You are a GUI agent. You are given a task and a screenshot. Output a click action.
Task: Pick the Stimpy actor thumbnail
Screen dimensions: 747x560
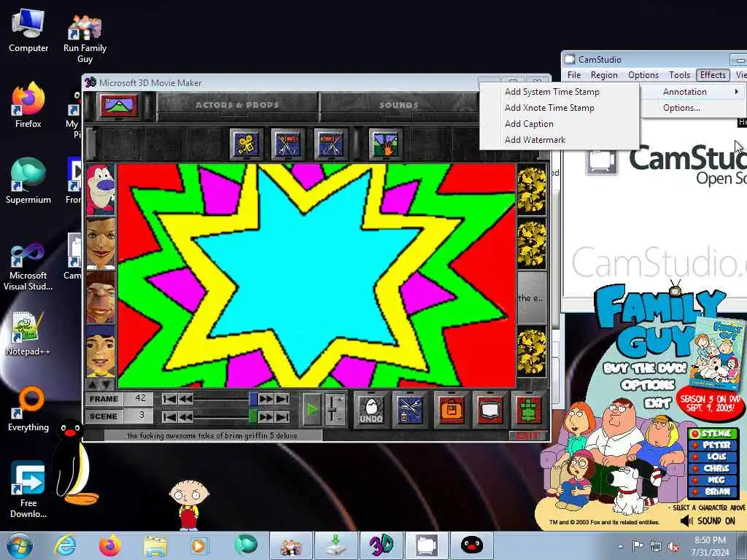(101, 190)
